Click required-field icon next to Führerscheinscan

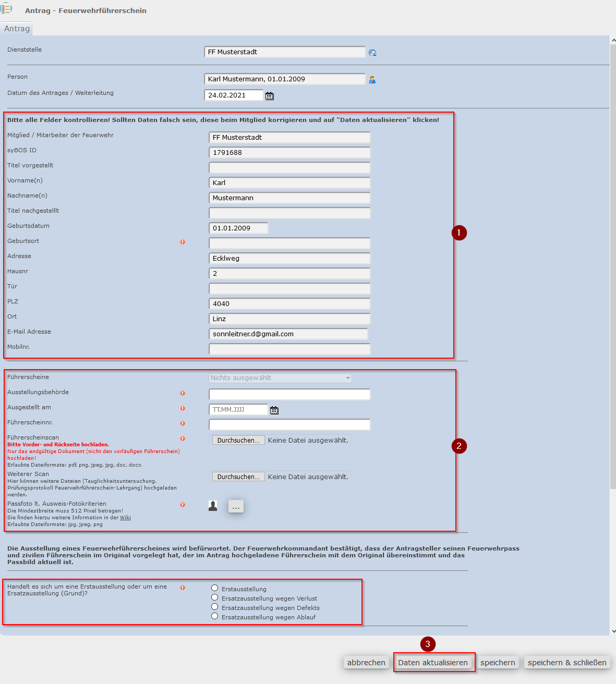point(183,438)
